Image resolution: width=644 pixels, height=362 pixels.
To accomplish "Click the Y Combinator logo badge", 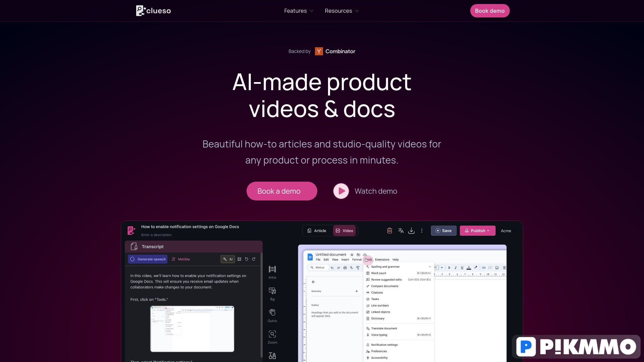I will pos(319,51).
